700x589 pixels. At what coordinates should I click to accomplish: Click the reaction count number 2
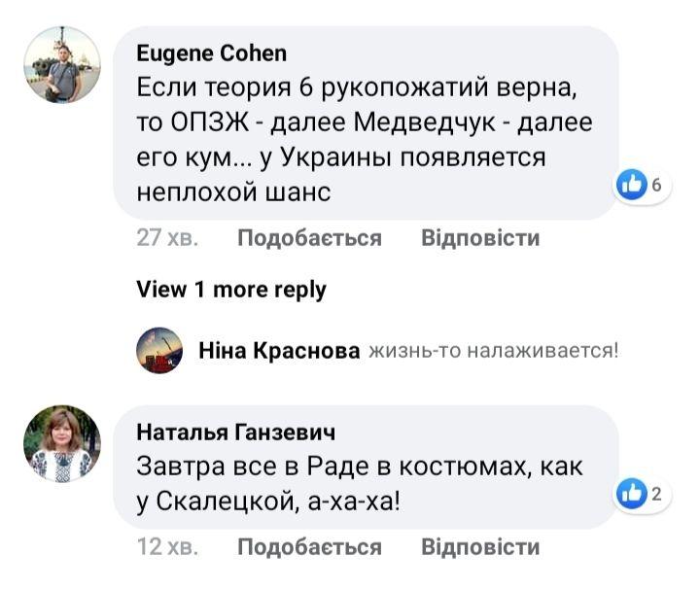pyautogui.click(x=656, y=495)
